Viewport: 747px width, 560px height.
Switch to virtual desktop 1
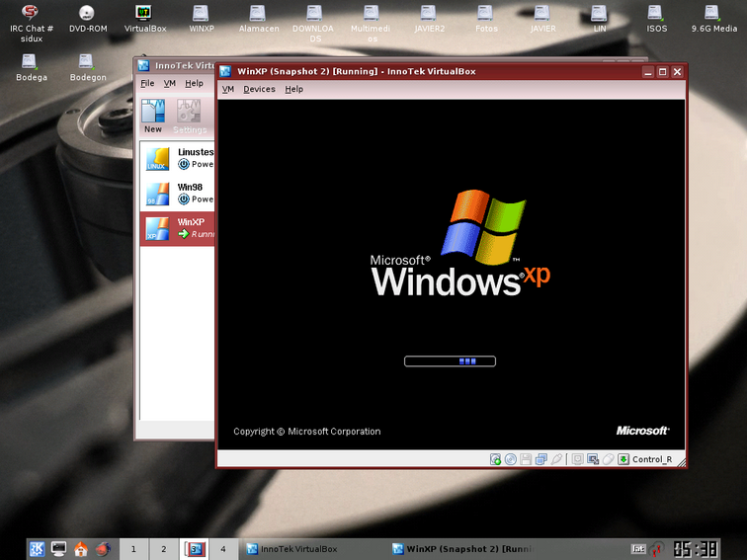pos(133,549)
